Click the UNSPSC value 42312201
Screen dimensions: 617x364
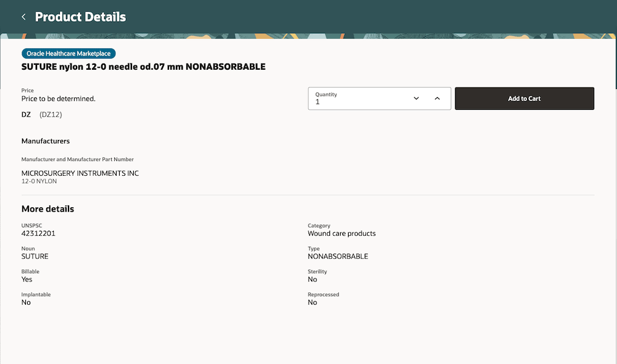pyautogui.click(x=38, y=233)
